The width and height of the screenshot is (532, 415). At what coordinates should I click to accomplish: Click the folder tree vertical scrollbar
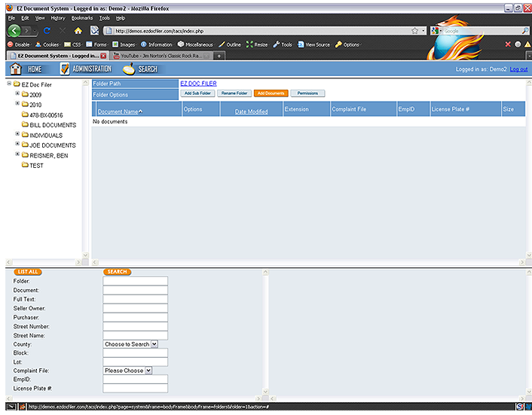click(x=85, y=169)
